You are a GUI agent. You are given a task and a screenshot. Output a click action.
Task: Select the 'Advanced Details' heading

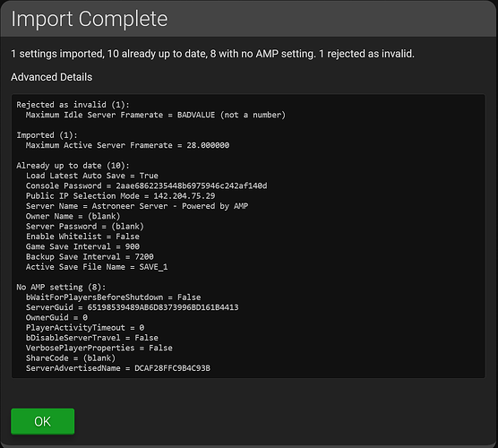51,77
